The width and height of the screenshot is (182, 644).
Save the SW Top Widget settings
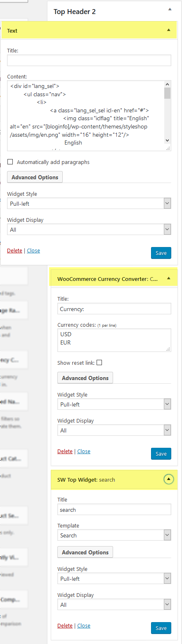161,628
